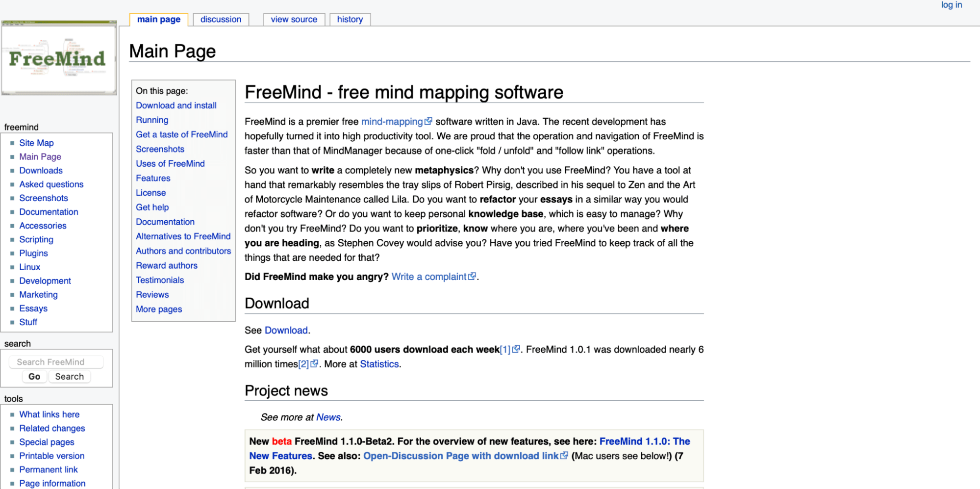This screenshot has width=980, height=489.
Task: Open Printable version link
Action: point(52,456)
